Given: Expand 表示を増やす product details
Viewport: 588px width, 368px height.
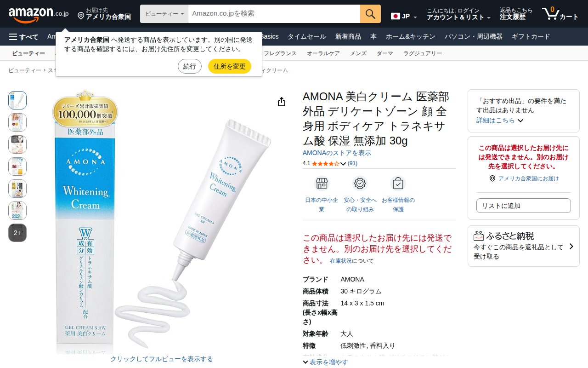Looking at the screenshot, I should click(325, 362).
